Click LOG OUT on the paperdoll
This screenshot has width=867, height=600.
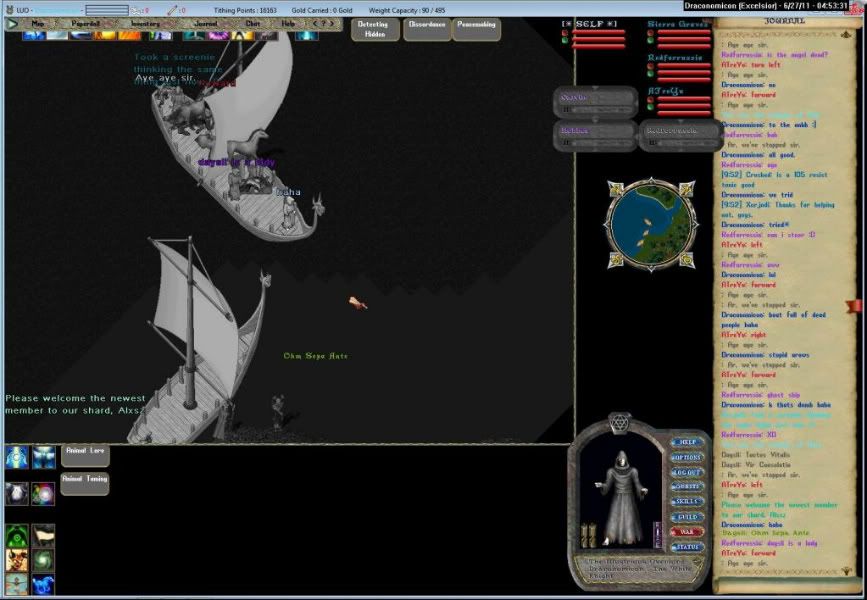[687, 472]
